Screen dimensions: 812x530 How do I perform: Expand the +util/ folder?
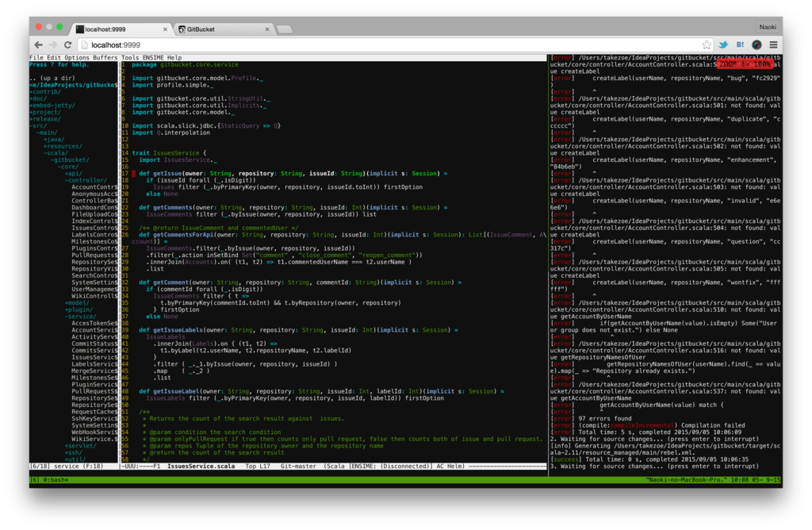[x=75, y=459]
